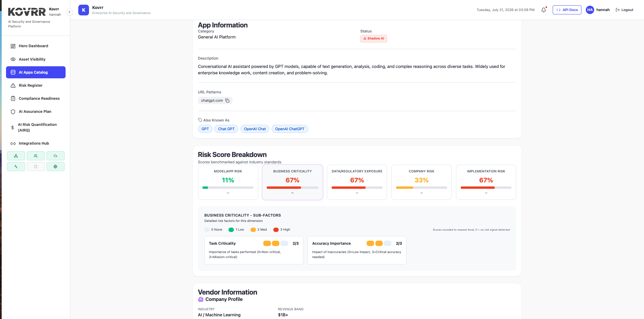Click the OpenAI ChatGPT alias tag
The height and width of the screenshot is (319, 644).
(x=290, y=129)
